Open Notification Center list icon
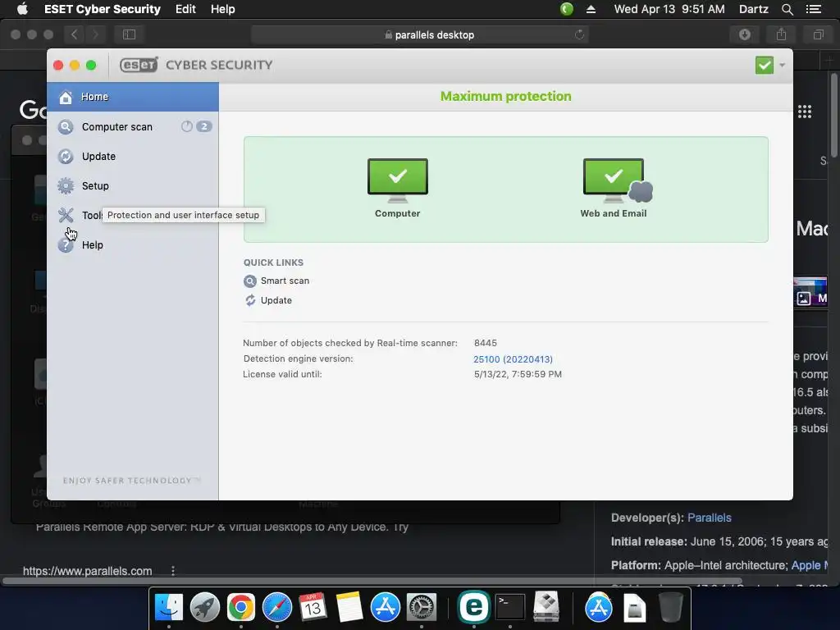Viewport: 840px width, 630px height. 814,9
